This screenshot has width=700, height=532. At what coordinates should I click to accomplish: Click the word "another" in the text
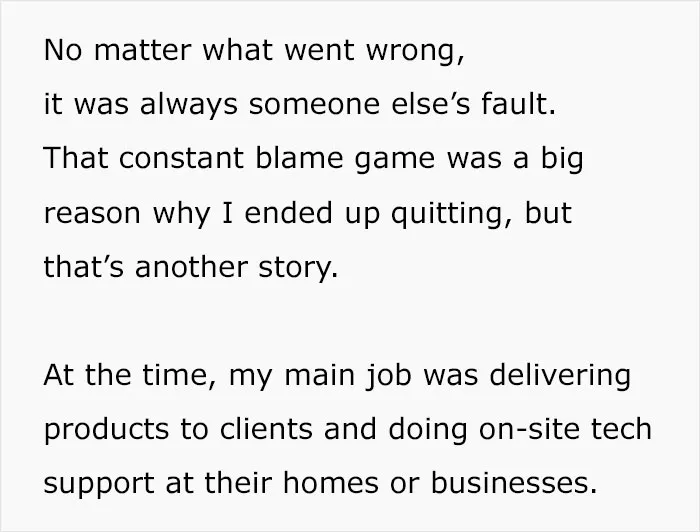click(x=191, y=266)
